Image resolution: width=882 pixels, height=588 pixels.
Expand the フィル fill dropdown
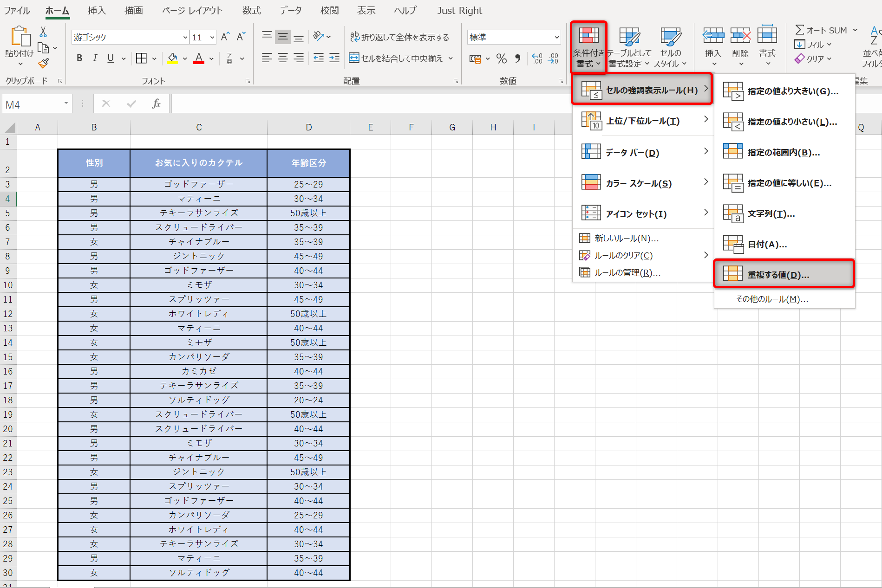829,45
